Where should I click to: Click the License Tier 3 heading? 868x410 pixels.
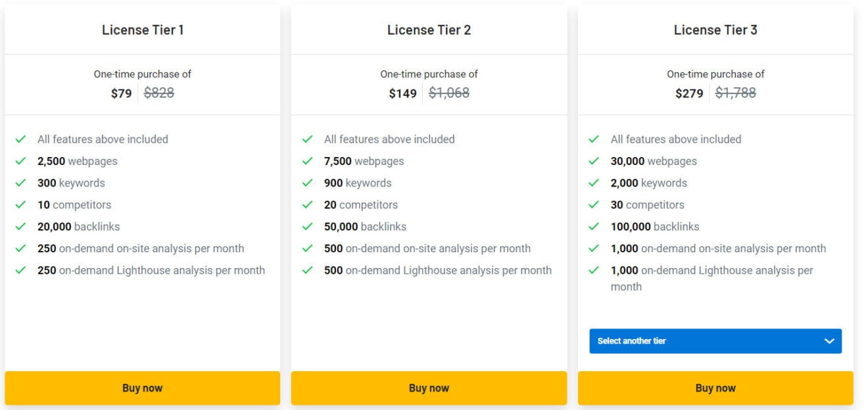[x=715, y=30]
